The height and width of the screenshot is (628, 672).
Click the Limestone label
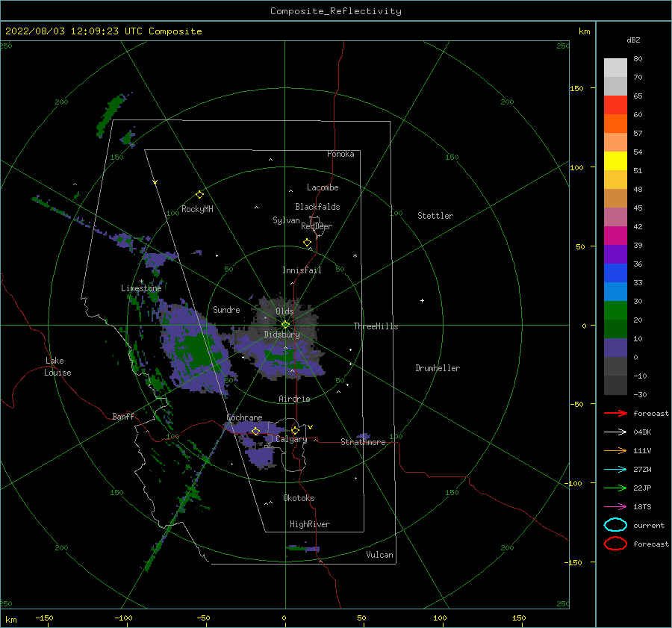(x=141, y=288)
